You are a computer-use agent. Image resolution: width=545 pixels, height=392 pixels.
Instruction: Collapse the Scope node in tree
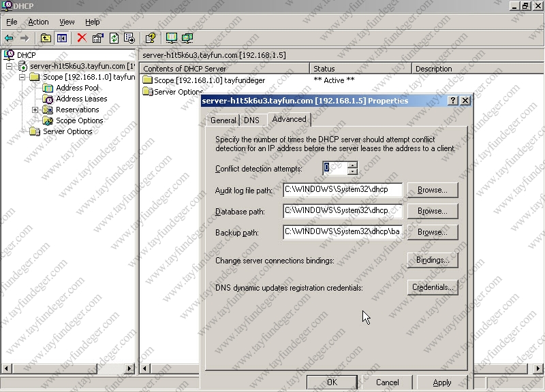tap(22, 77)
